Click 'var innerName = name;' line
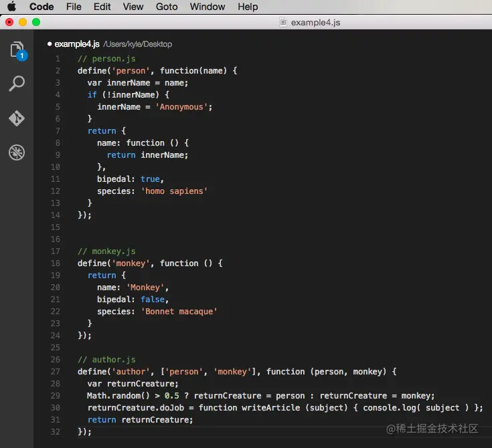Screen dimensions: 492x448 coord(138,83)
